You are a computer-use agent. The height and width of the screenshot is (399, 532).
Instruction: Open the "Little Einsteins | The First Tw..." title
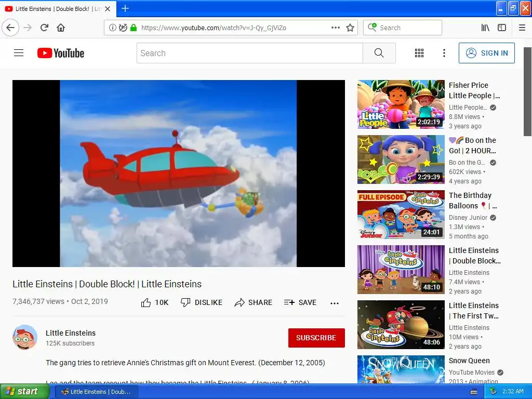tap(474, 311)
